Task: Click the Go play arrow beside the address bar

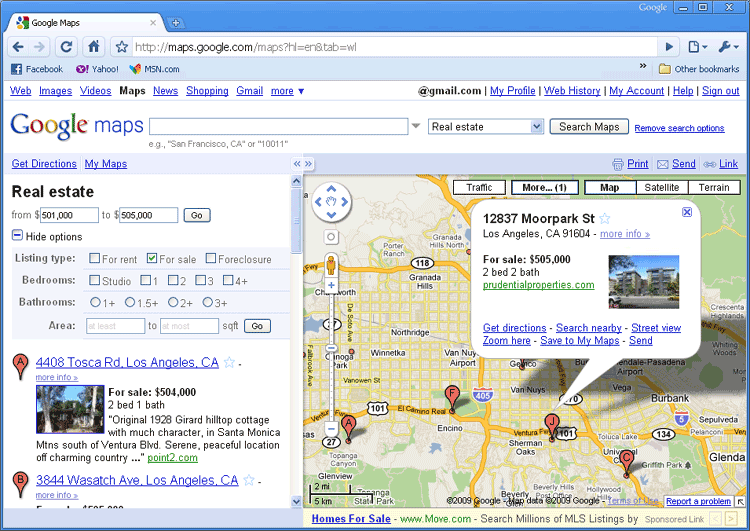Action: (x=670, y=47)
